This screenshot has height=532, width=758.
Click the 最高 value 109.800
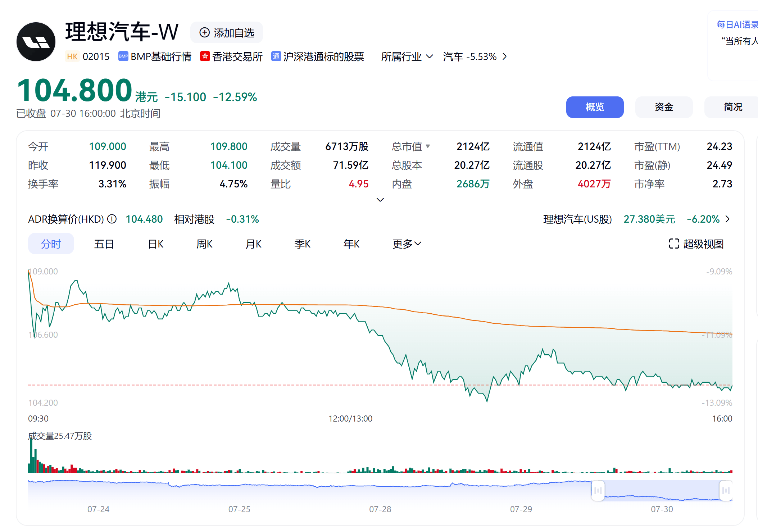pyautogui.click(x=229, y=146)
